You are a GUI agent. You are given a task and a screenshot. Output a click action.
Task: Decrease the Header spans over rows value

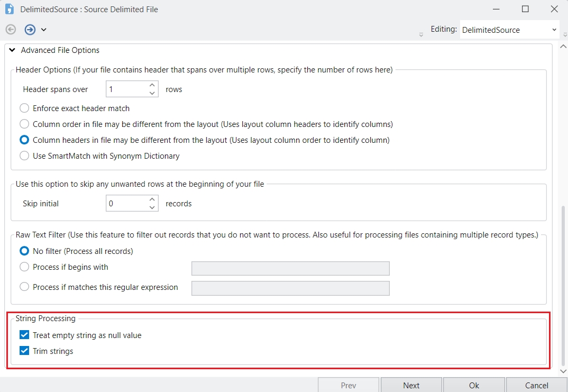152,93
